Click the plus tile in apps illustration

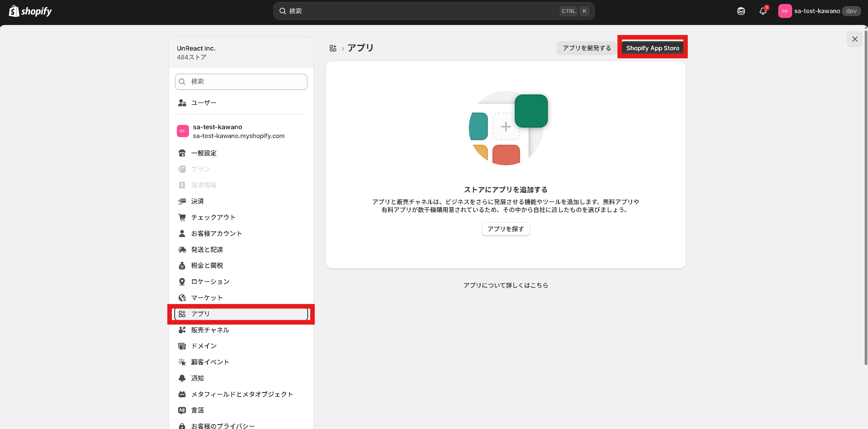(x=506, y=127)
